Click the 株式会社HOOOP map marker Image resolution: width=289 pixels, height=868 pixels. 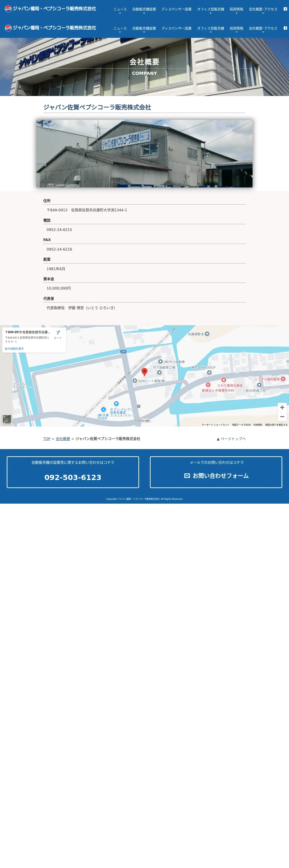point(209,373)
